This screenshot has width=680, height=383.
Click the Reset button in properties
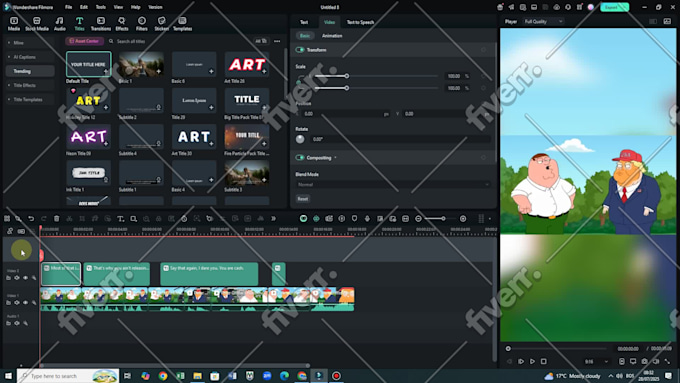(303, 199)
